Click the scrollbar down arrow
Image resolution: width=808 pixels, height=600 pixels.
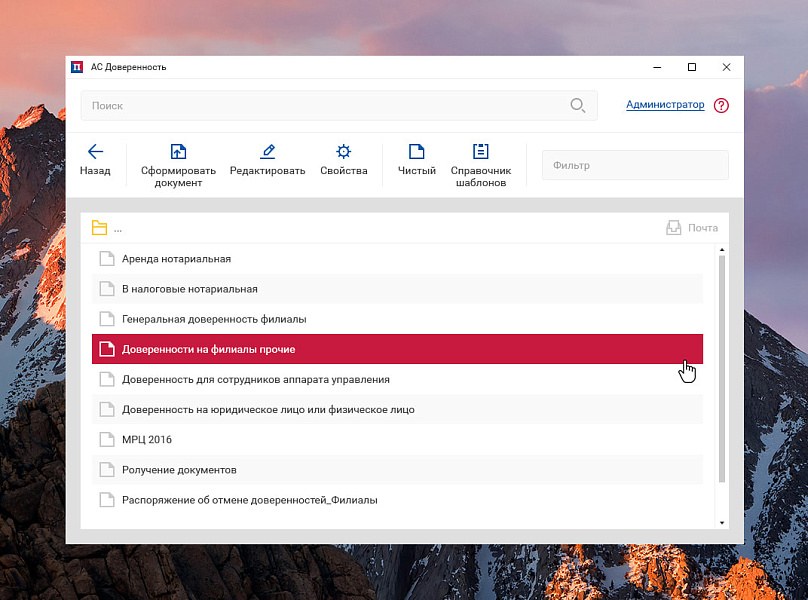722,523
